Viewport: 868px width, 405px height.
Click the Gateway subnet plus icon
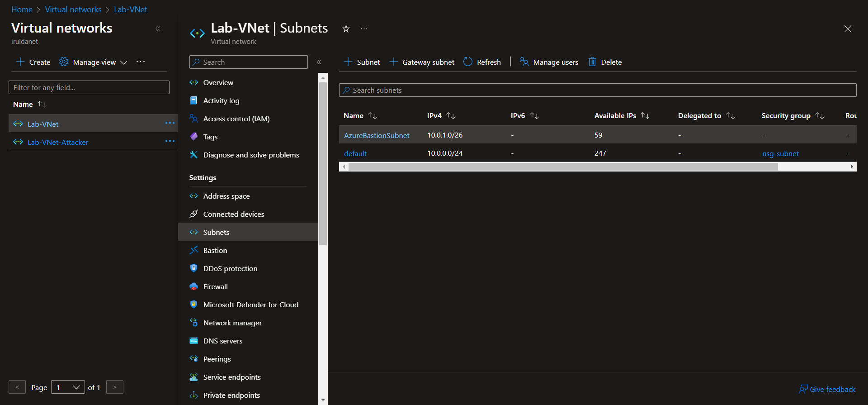click(x=394, y=62)
